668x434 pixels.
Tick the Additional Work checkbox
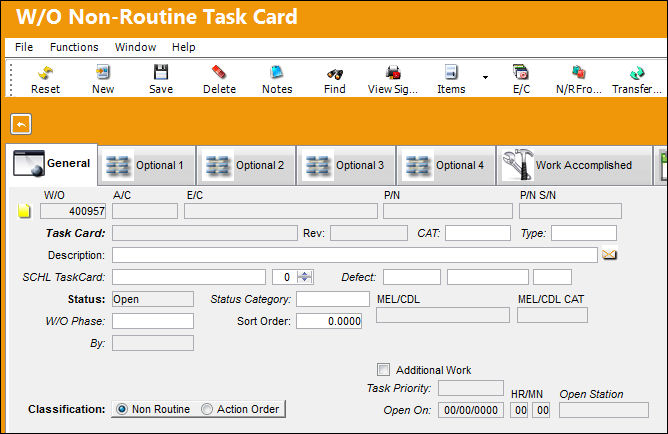point(383,369)
